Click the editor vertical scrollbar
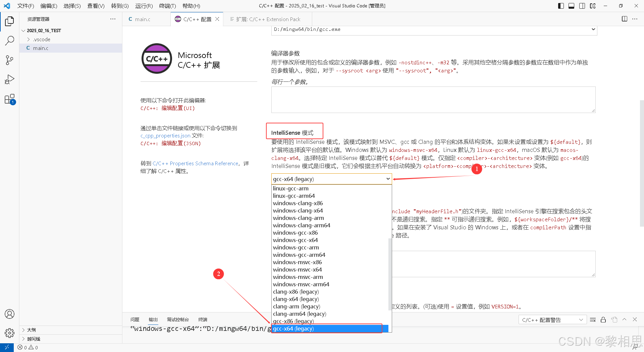 [642, 163]
